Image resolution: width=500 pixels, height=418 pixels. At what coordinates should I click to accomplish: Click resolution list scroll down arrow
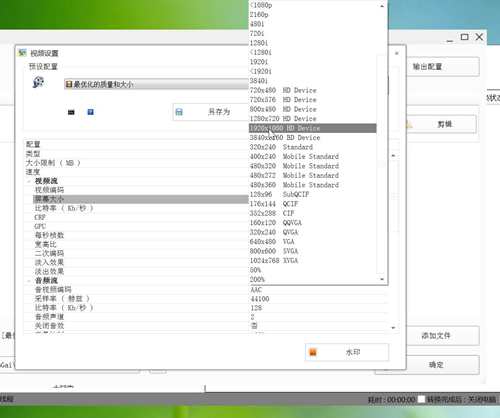point(382,279)
